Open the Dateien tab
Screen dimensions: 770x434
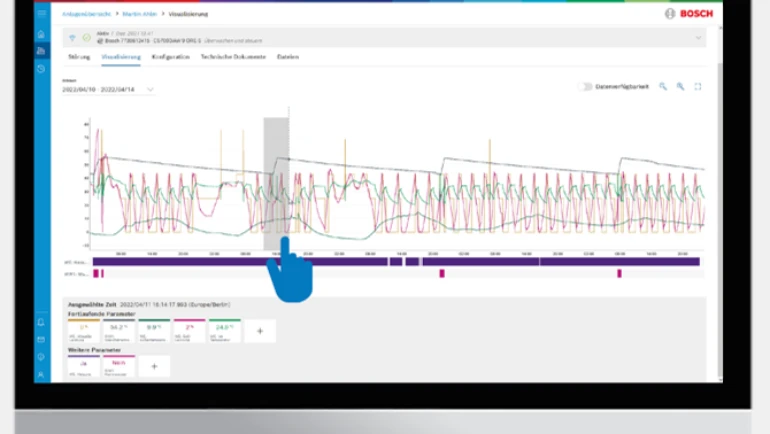(288, 57)
